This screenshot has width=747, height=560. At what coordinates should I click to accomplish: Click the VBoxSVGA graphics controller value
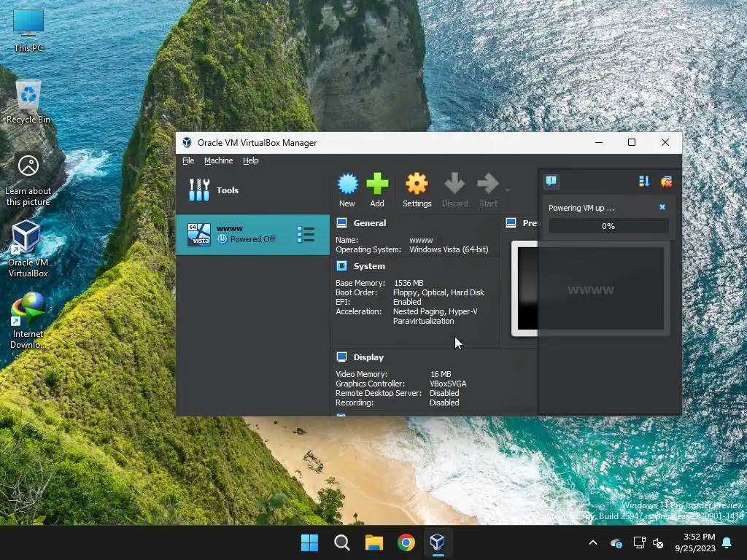(448, 384)
